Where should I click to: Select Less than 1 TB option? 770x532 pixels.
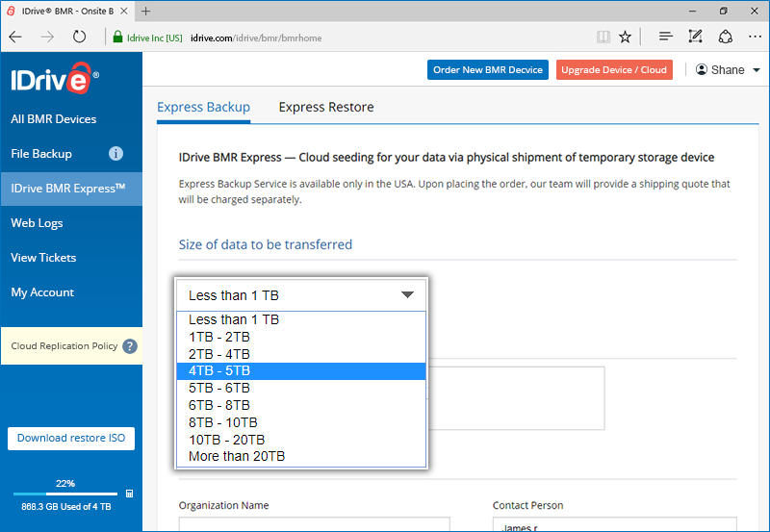(x=301, y=319)
